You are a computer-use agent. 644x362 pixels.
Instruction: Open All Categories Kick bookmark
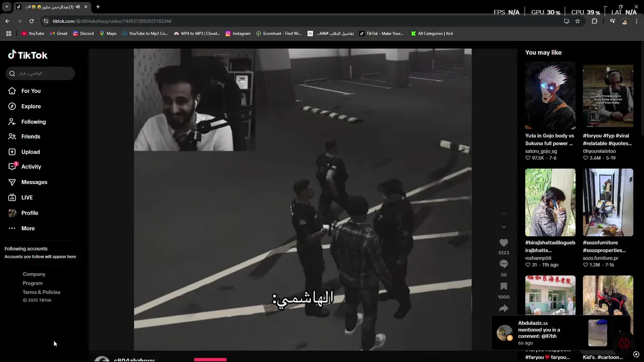(x=432, y=34)
